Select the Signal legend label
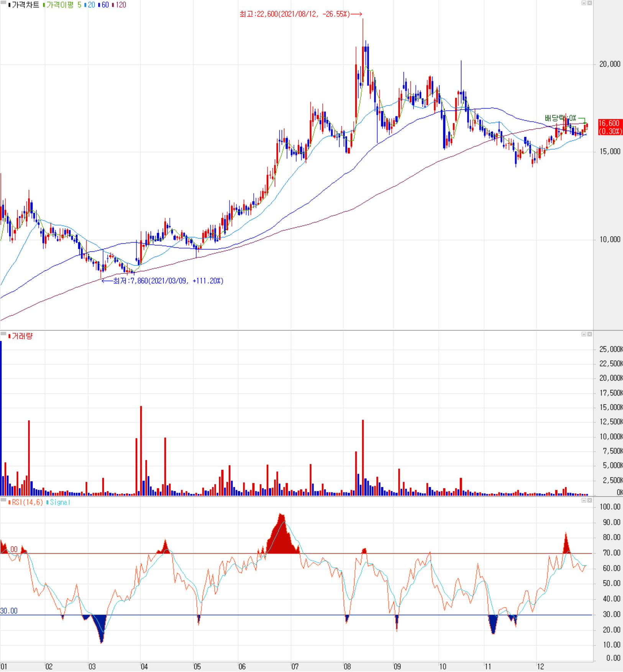 pos(60,502)
